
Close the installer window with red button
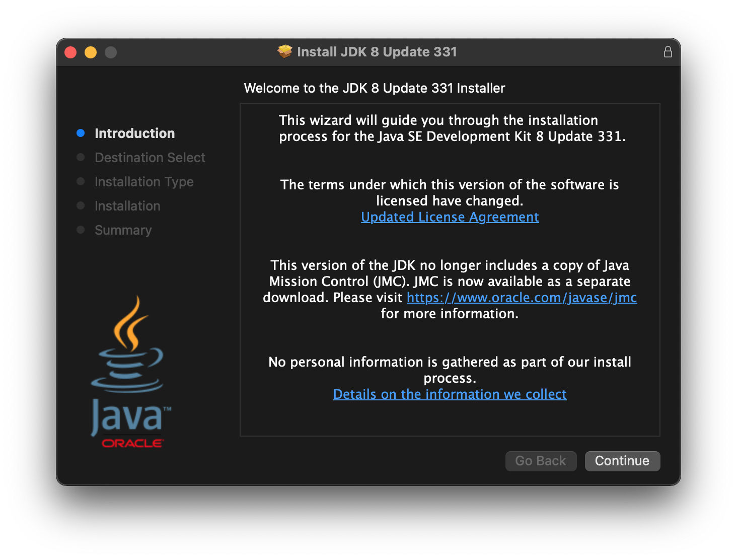pos(70,52)
